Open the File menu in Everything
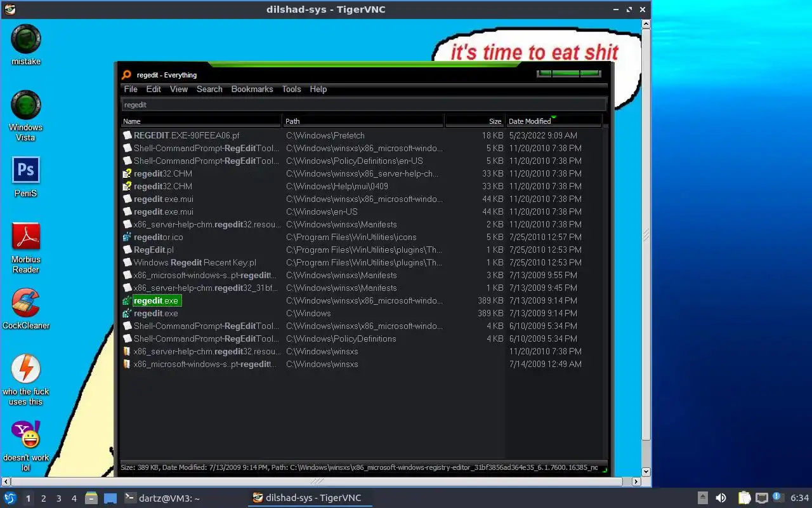This screenshot has height=508, width=812. click(131, 89)
